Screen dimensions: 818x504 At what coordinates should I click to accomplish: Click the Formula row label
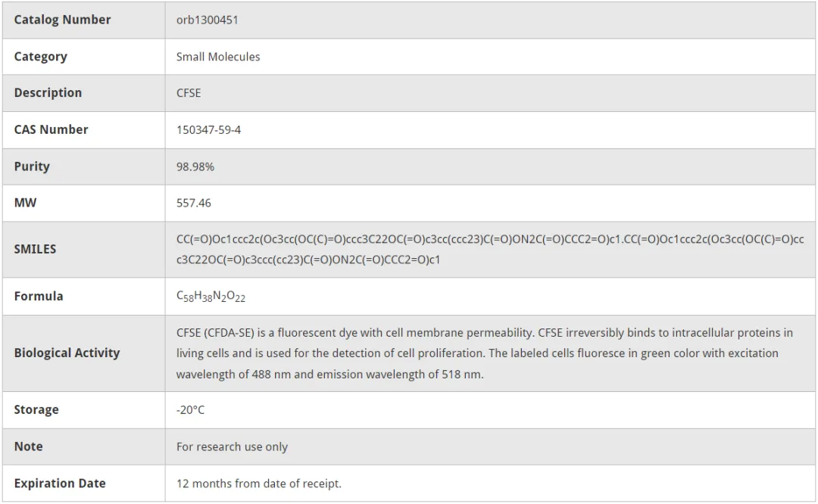pos(39,296)
